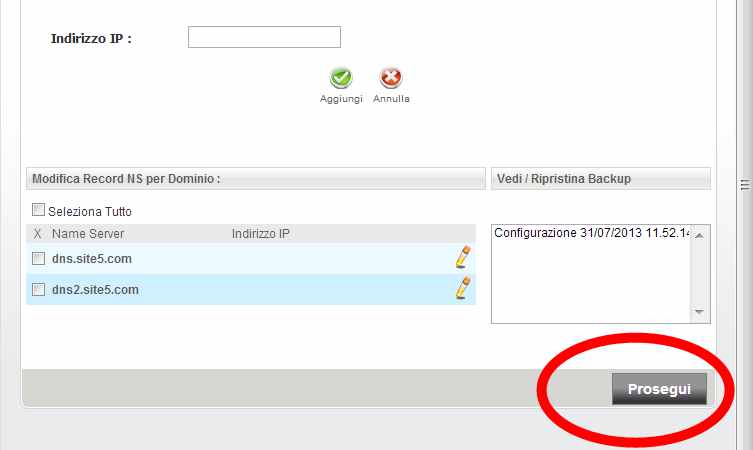This screenshot has height=450, width=753.
Task: Check the dns2.site5.com row checkbox
Action: [x=39, y=289]
